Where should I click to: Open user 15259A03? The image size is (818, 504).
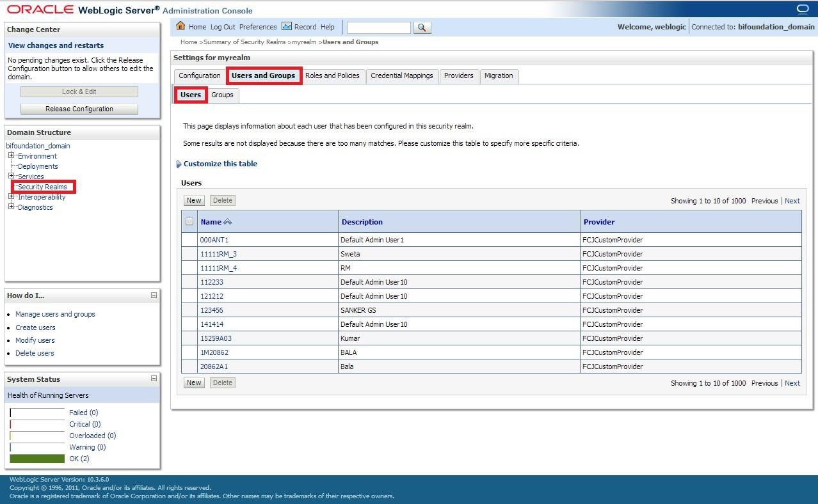click(x=216, y=338)
